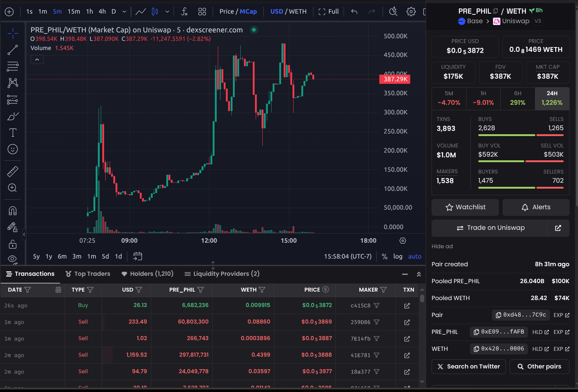Open the Top Traders tab
578x392 pixels.
point(88,274)
